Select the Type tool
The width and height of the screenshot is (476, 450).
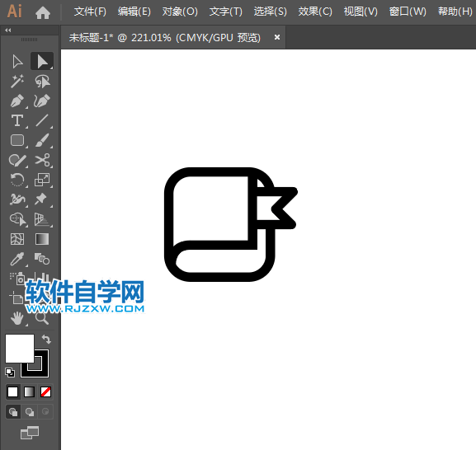17,120
